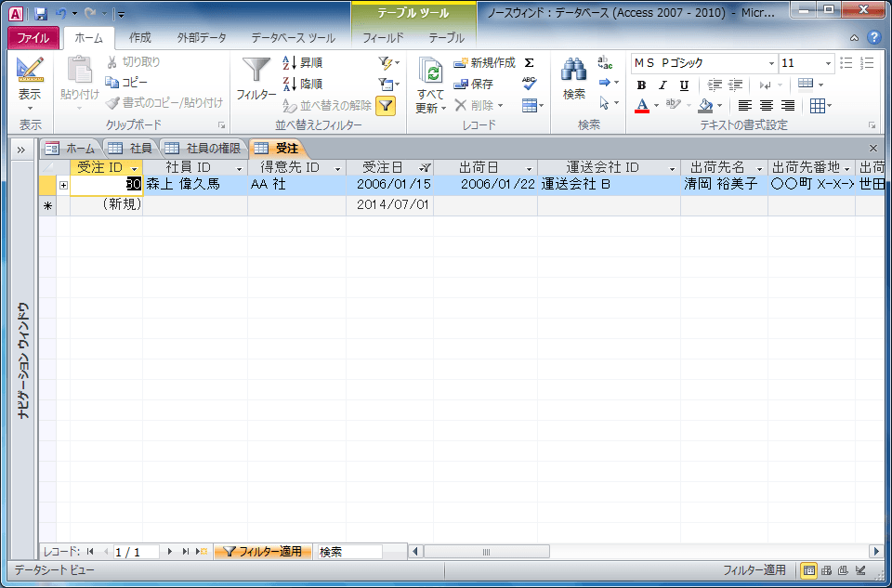Open the Go To blue arrow dropdown
892x588 pixels.
coord(609,83)
